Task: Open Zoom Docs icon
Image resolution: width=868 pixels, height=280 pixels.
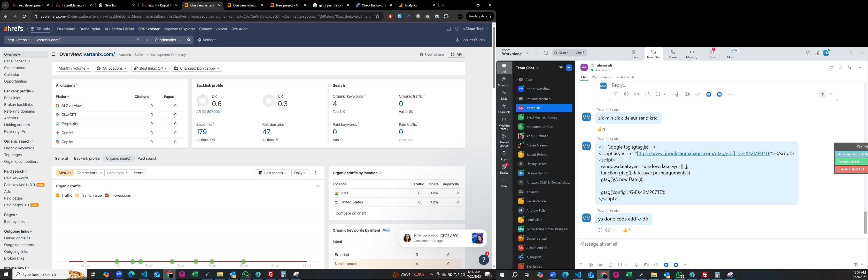Action: pyautogui.click(x=712, y=54)
